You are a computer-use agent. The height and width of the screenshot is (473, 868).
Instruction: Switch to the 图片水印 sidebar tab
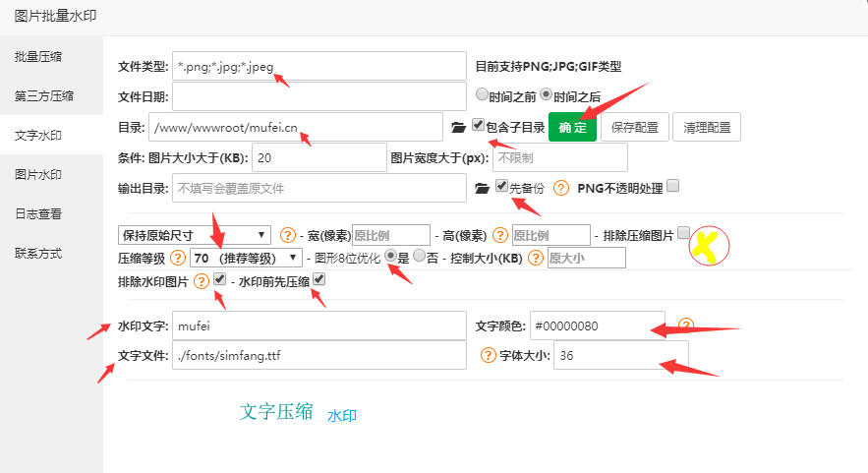38,174
